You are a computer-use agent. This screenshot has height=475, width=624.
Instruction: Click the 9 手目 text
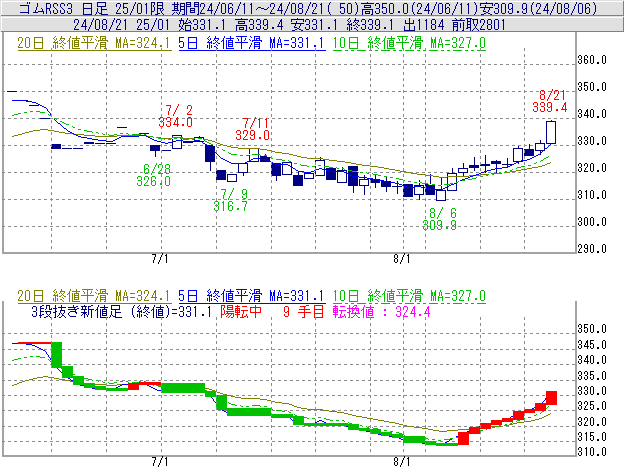tap(304, 311)
